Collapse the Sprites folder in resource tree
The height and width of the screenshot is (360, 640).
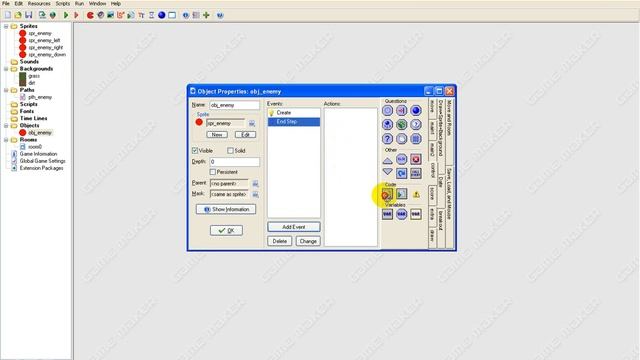pos(6,26)
